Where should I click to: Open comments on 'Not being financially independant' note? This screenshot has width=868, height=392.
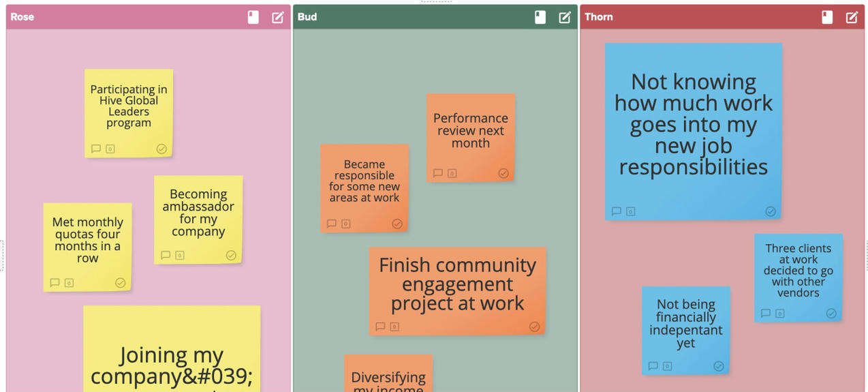653,366
